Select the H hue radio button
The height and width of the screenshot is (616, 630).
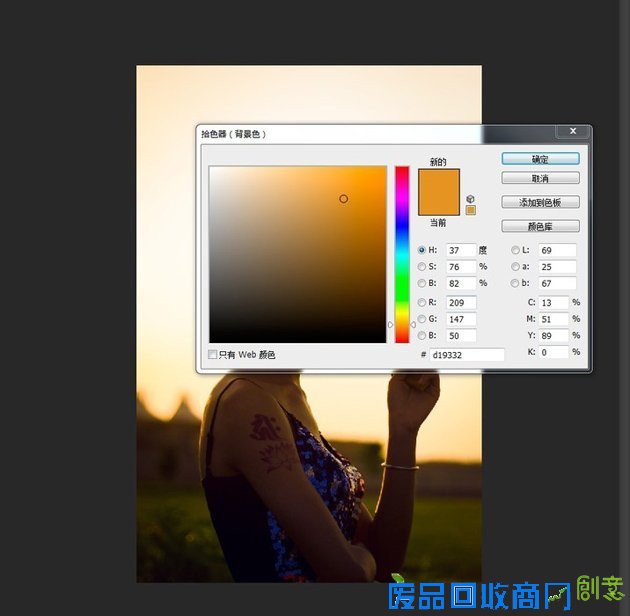[421, 250]
